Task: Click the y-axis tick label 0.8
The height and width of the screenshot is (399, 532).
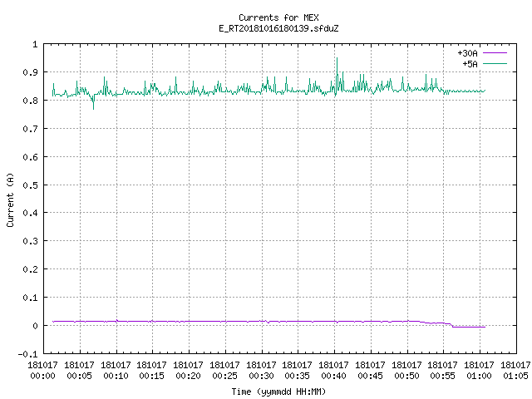Action: pyautogui.click(x=30, y=101)
